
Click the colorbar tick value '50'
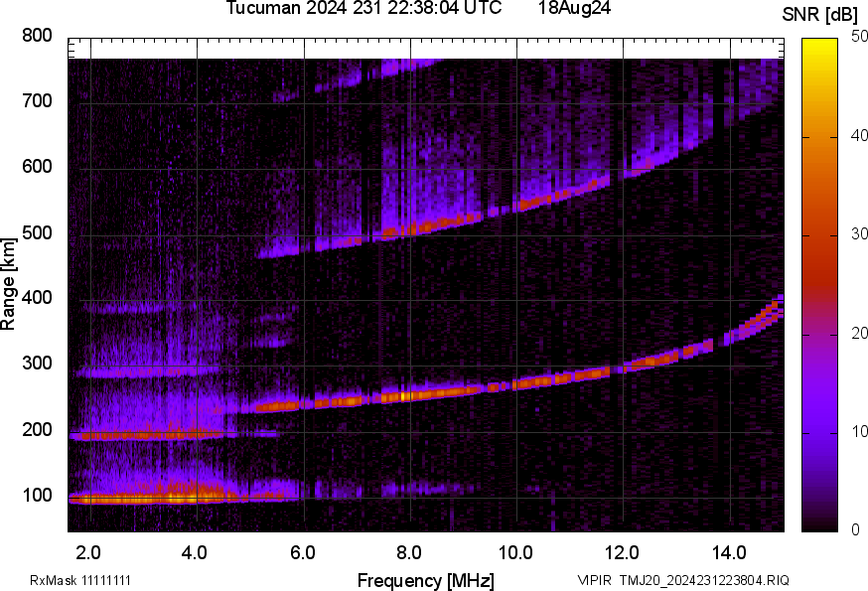[x=859, y=37]
